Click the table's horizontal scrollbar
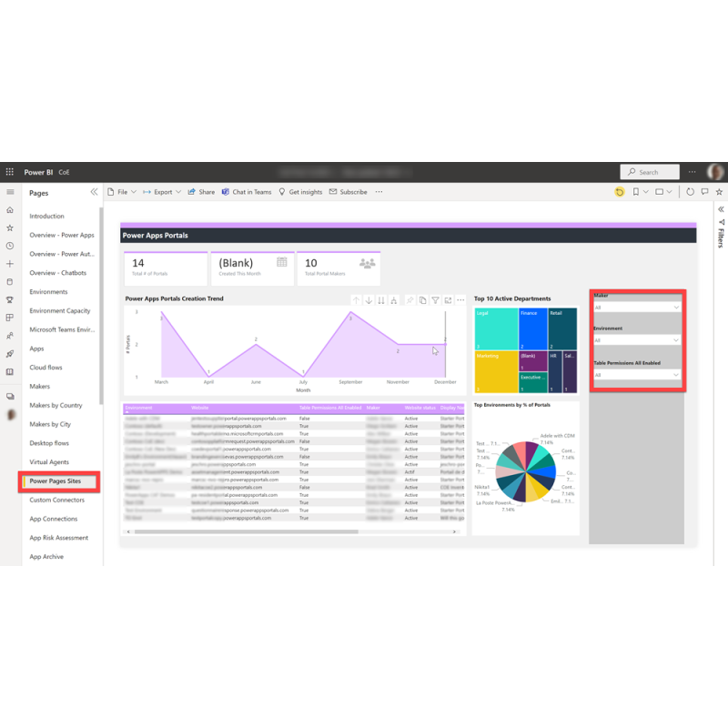 pyautogui.click(x=247, y=531)
